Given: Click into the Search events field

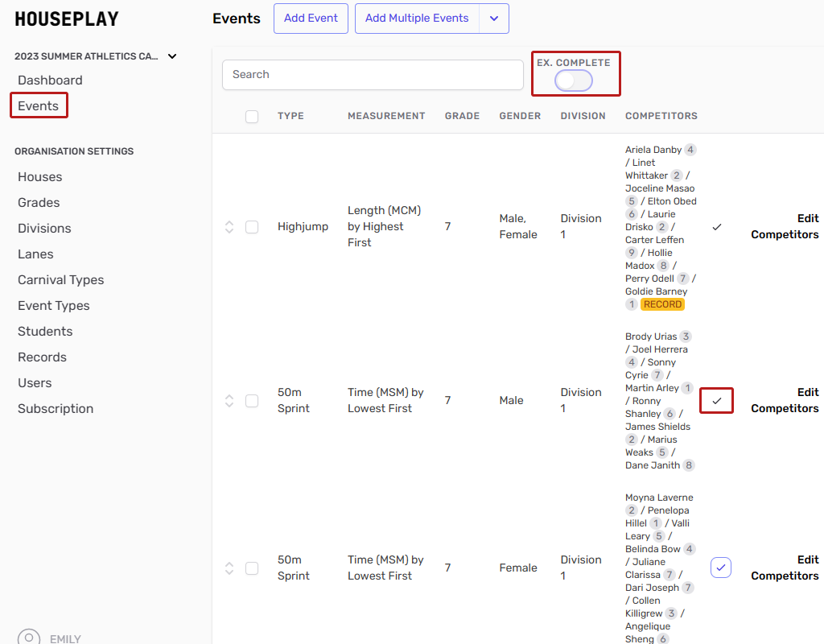Looking at the screenshot, I should coord(373,75).
